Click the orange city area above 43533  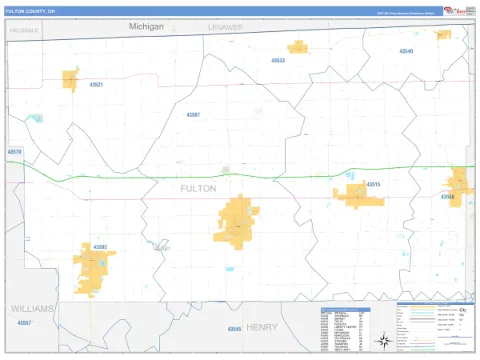pos(298,47)
